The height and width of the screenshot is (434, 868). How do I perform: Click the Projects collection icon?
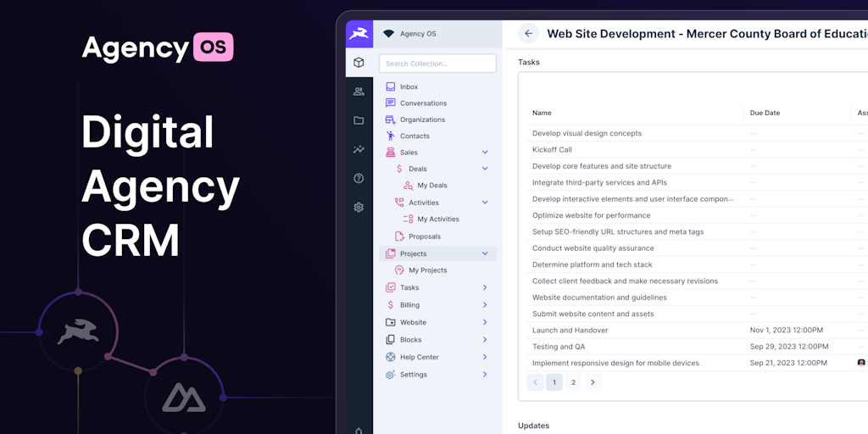pos(391,253)
